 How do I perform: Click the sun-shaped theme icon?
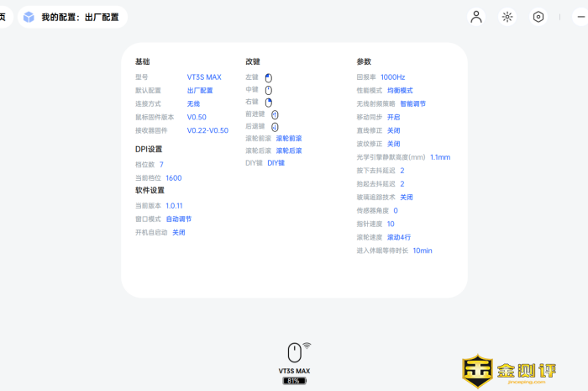[x=507, y=17]
